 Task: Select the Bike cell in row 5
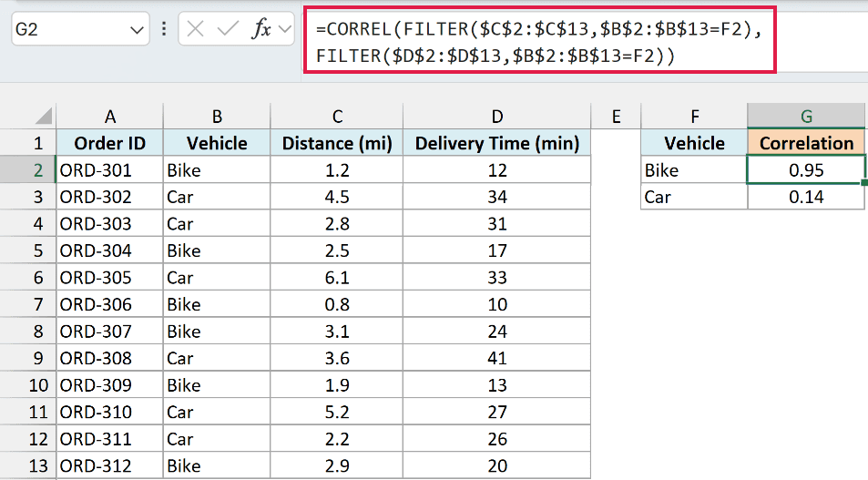point(217,250)
